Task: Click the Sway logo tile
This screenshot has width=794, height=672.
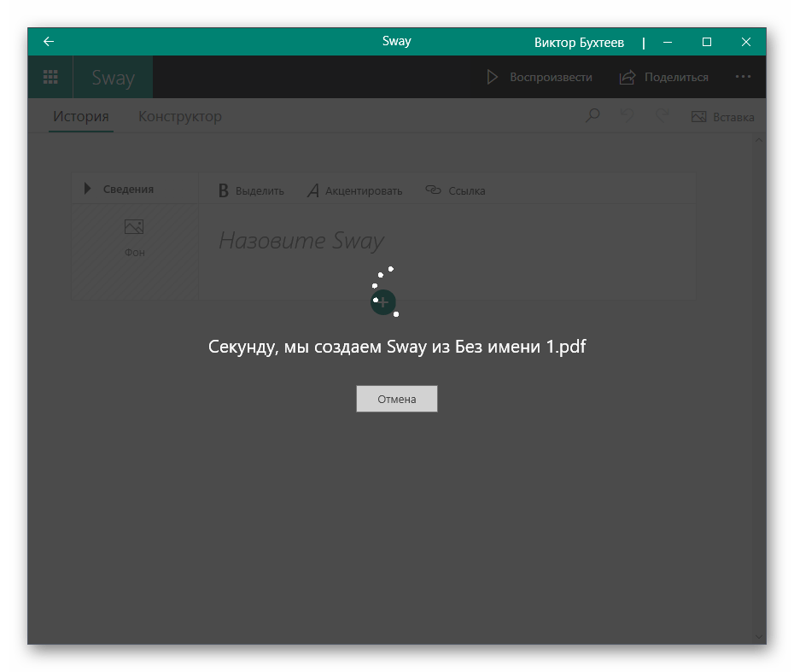Action: tap(114, 78)
